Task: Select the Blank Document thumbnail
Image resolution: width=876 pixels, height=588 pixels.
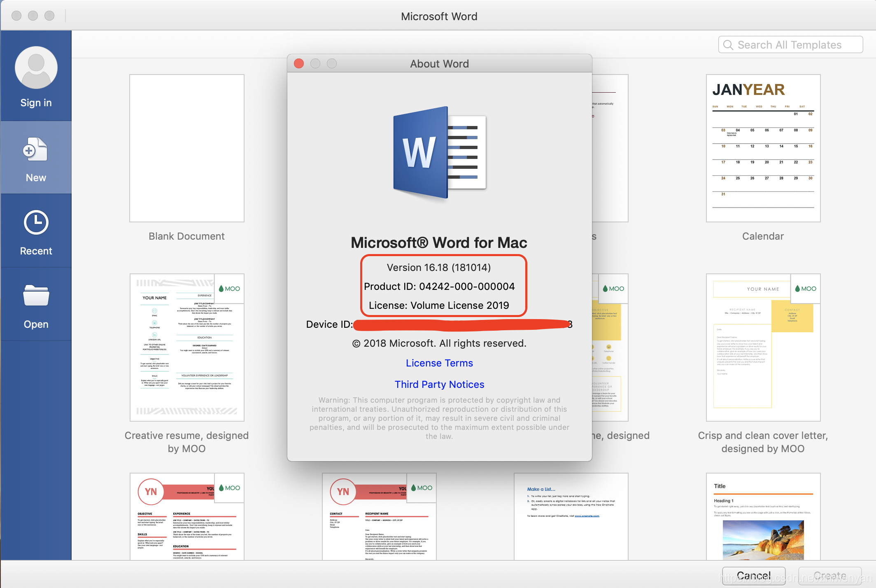Action: click(x=187, y=148)
